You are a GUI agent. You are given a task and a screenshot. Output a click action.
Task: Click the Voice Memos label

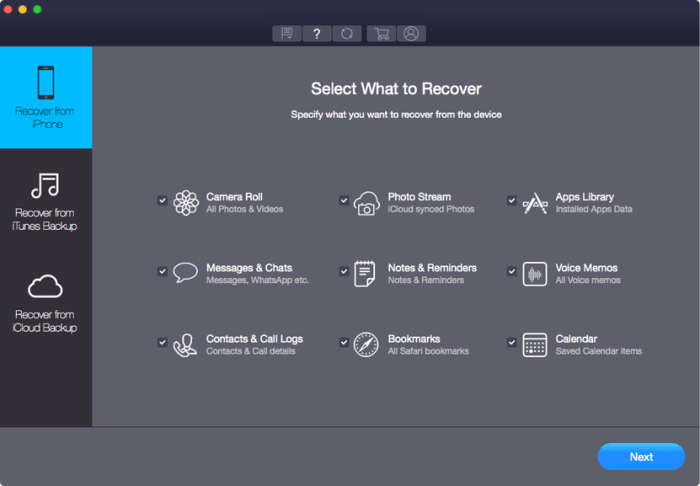click(x=586, y=268)
